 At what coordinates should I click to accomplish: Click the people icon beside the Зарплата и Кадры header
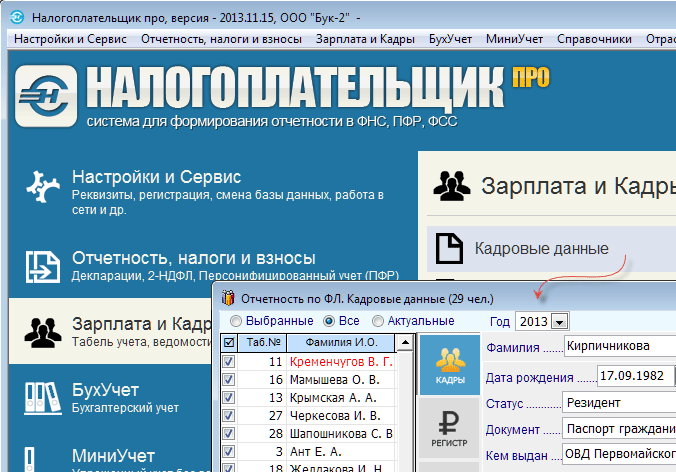(451, 186)
